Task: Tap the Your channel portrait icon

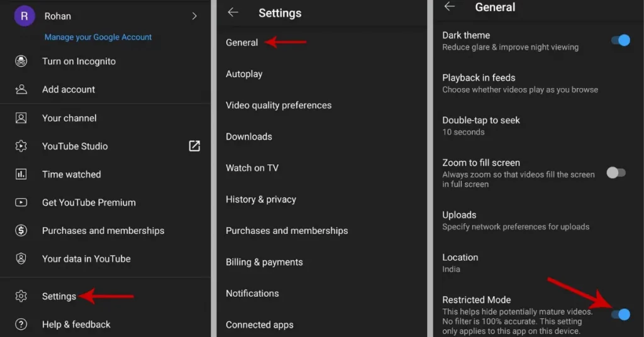Action: click(x=21, y=118)
